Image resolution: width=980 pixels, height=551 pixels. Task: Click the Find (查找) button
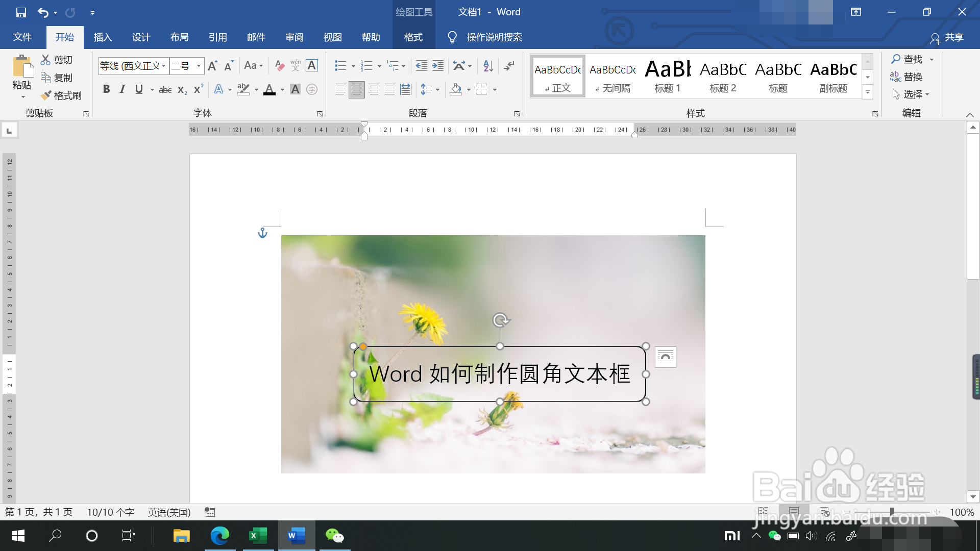click(x=908, y=60)
